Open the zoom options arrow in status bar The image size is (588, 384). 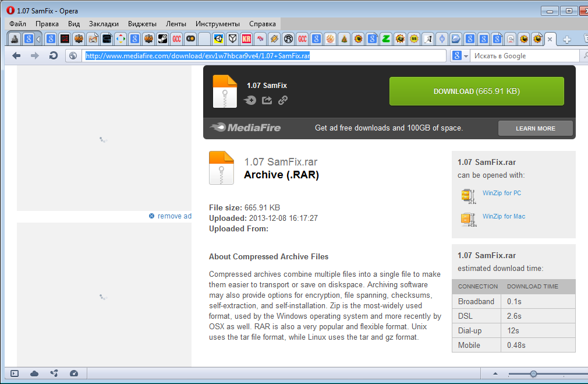pyautogui.click(x=495, y=374)
